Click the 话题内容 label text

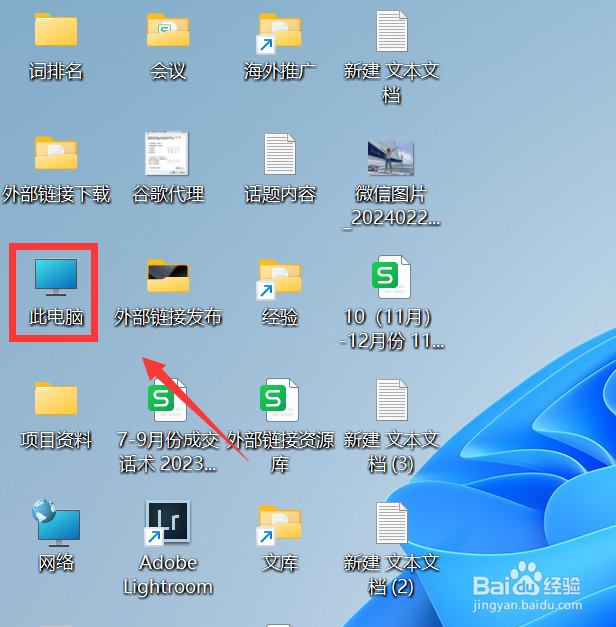(x=280, y=194)
